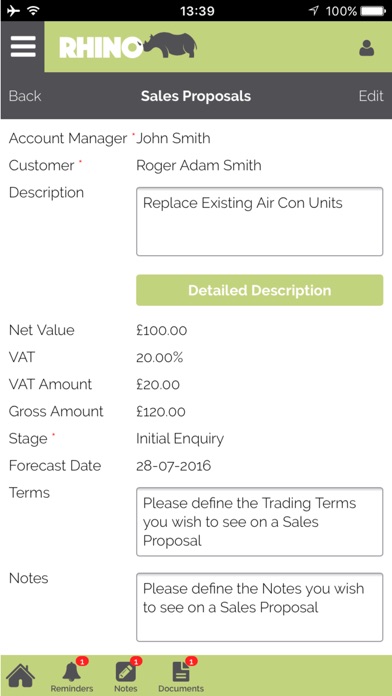
Task: Tap the Net Value £100.00 field
Action: pyautogui.click(x=162, y=330)
